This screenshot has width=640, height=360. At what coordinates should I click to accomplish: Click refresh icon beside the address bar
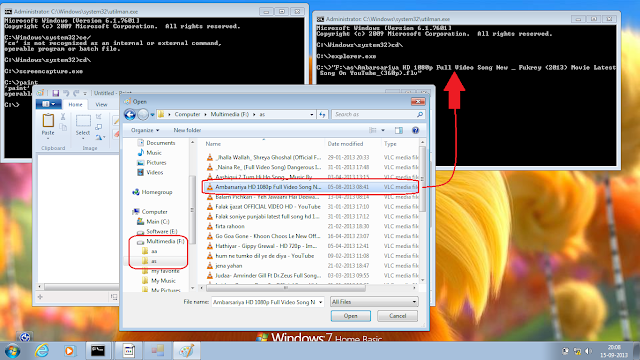322,115
